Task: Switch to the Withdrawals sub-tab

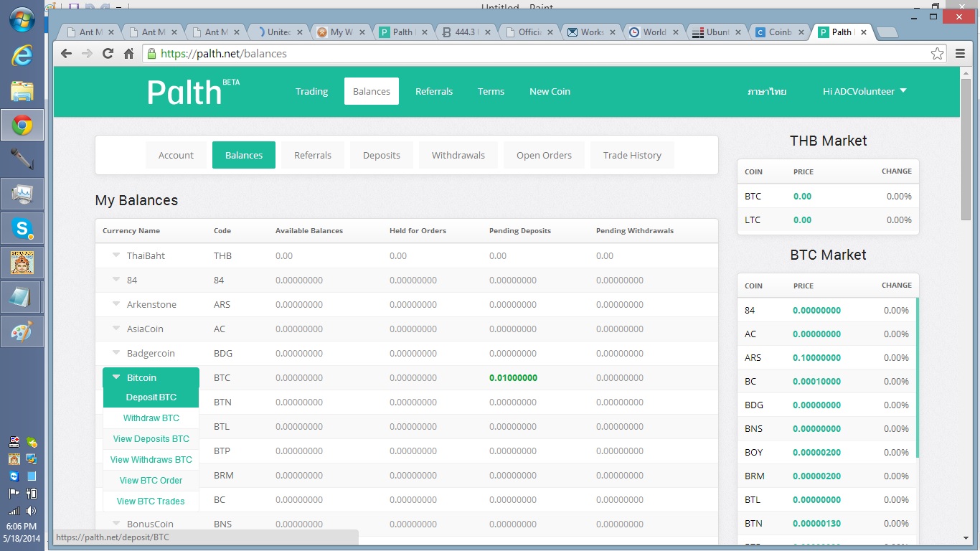Action: coord(458,155)
